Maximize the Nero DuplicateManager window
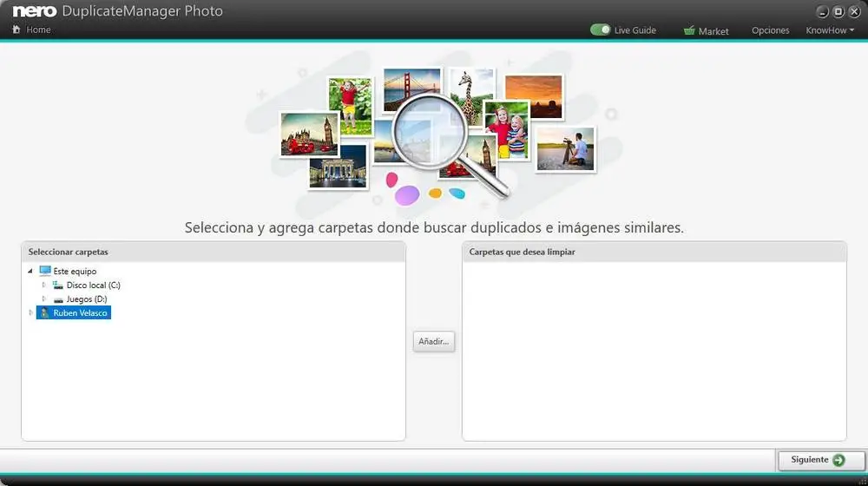The width and height of the screenshot is (868, 486). 838,11
